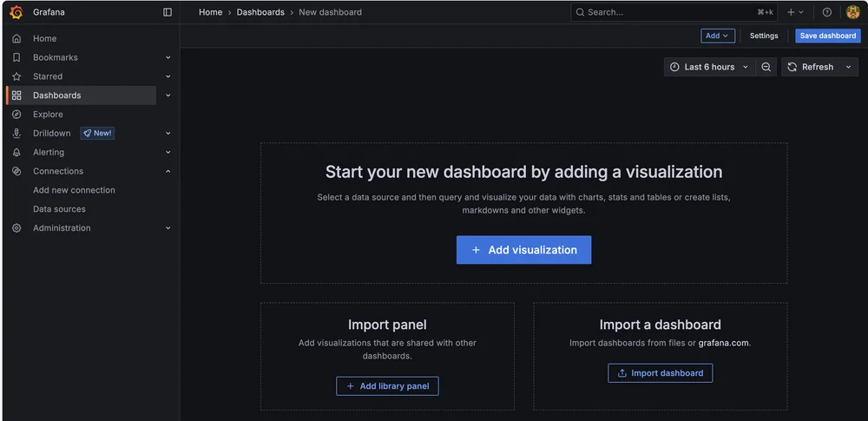Click the Explore compass icon
This screenshot has width=868, height=421.
coord(16,115)
